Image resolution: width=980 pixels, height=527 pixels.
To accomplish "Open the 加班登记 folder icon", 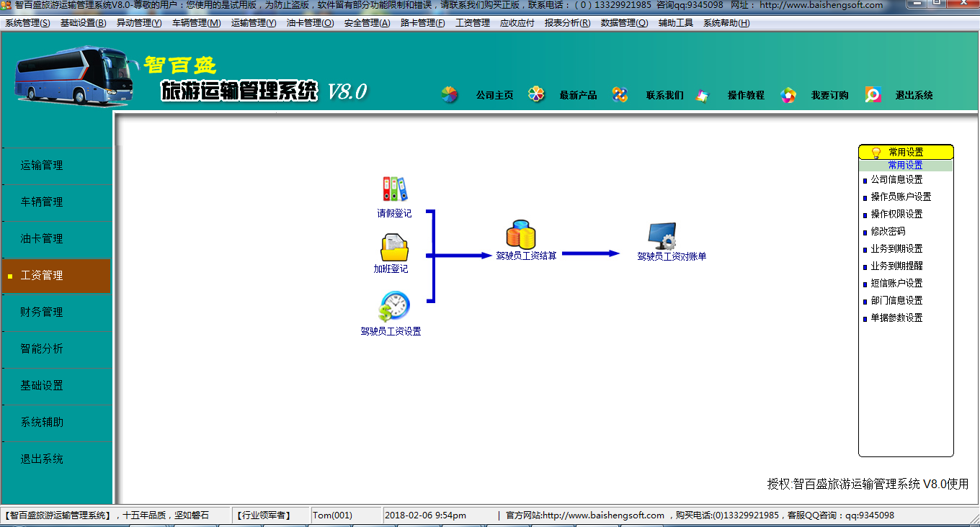I will click(x=394, y=247).
